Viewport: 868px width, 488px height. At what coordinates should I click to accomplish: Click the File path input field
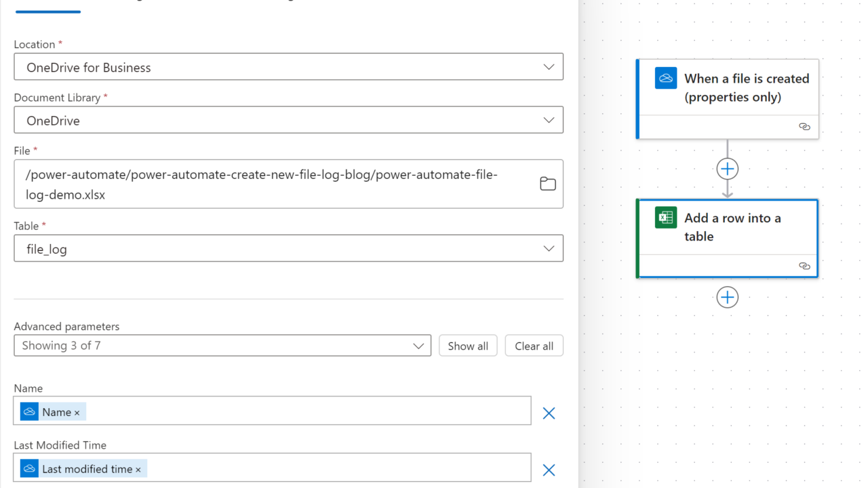271,184
